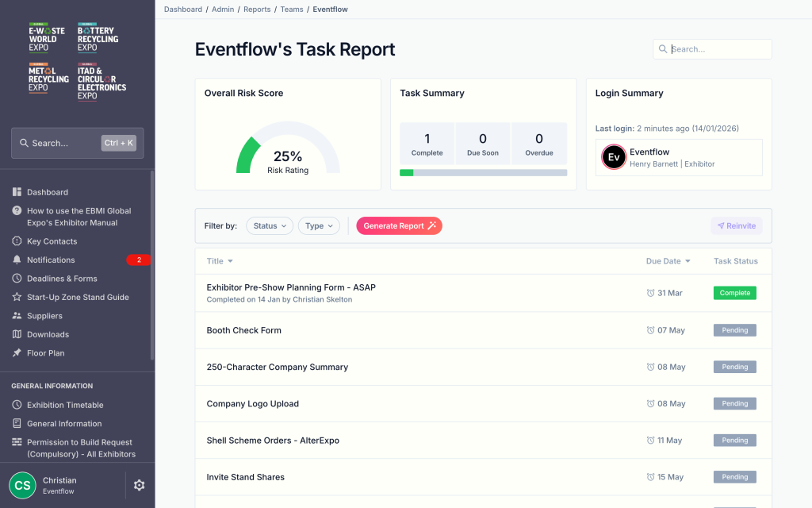
Task: Open Deadlines & Forms menu item
Action: click(62, 279)
